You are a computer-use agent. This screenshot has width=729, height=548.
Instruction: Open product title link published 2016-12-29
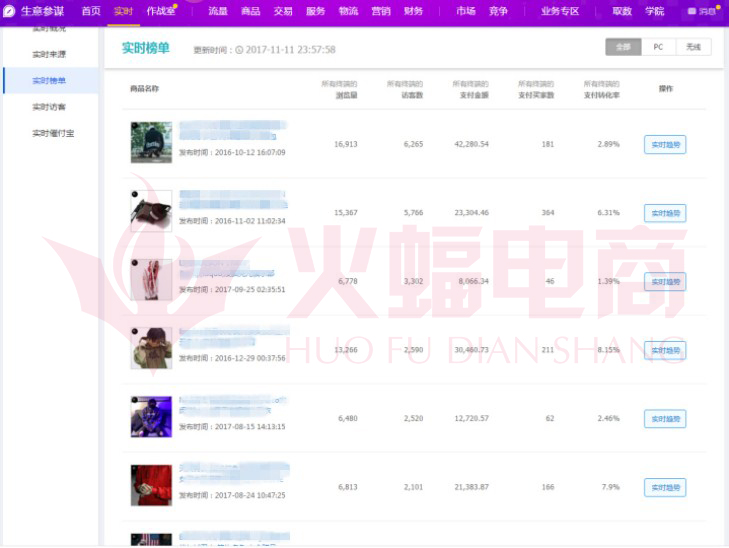click(x=234, y=337)
